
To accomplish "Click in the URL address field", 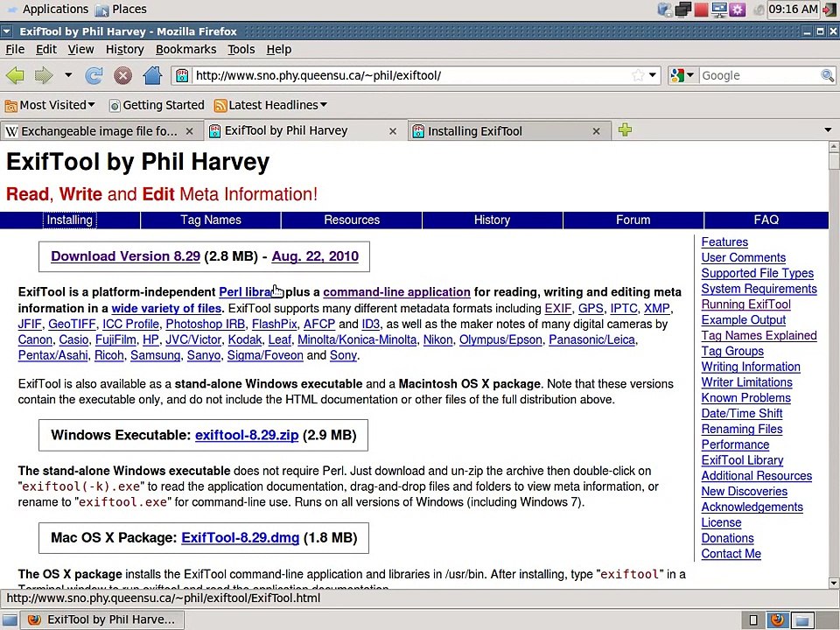I will click(411, 75).
